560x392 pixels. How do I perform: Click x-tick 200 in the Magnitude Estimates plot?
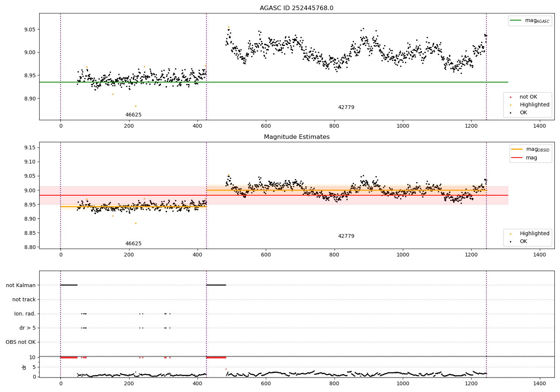129,255
